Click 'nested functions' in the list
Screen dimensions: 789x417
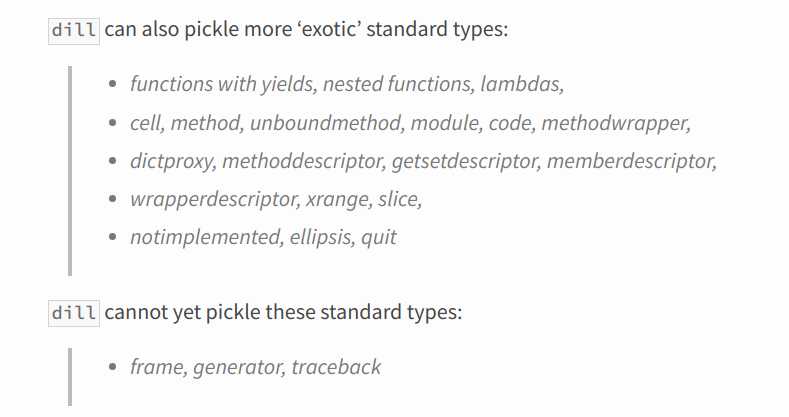397,84
